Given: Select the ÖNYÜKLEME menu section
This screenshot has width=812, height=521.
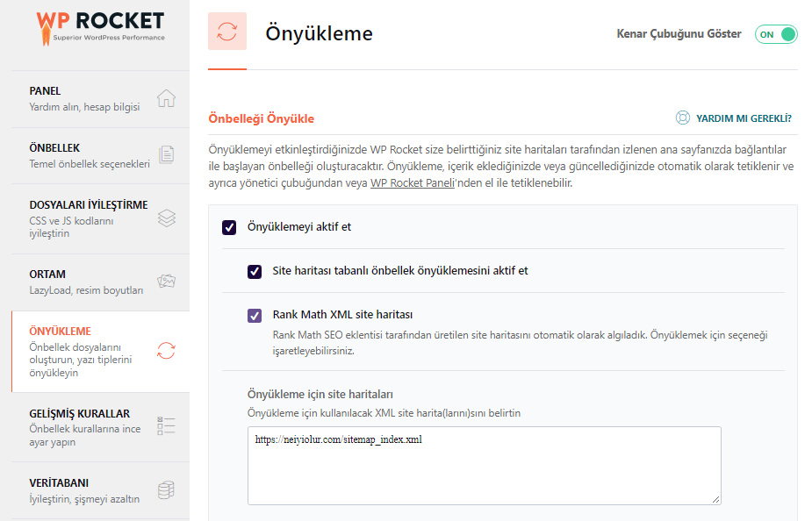Looking at the screenshot, I should pos(100,352).
